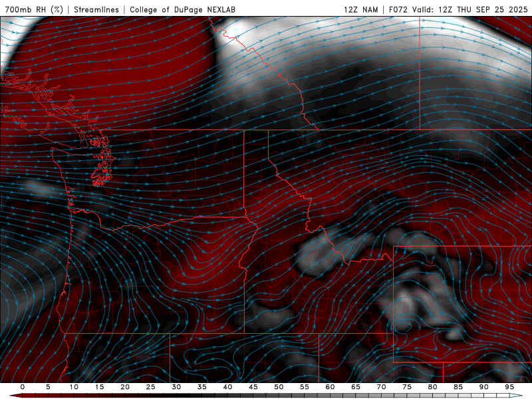
Task: Click the "40" colorbar scale label
Action: tap(227, 387)
